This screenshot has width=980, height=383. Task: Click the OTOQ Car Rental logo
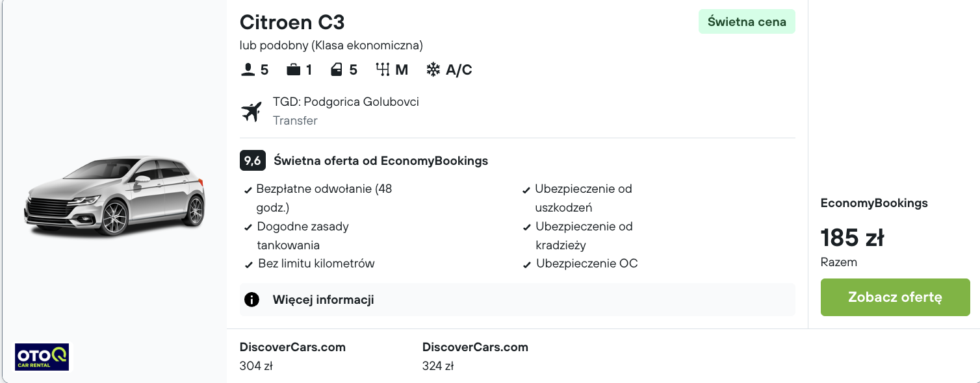click(42, 356)
